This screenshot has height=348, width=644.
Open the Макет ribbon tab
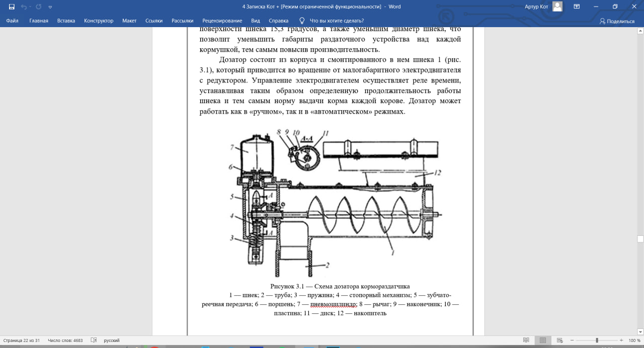[x=129, y=21]
